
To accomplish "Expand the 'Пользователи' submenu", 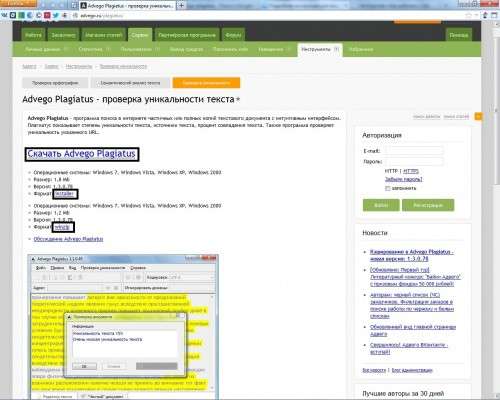I will (140, 49).
